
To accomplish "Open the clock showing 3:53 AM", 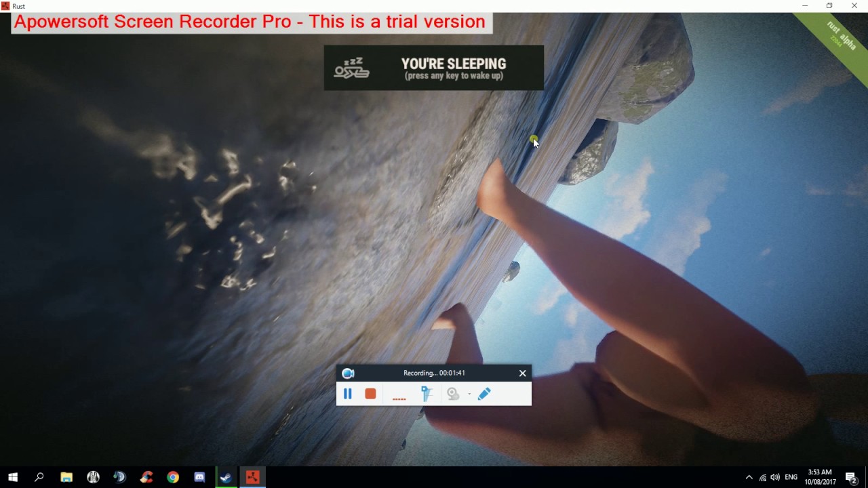I will pos(820,477).
